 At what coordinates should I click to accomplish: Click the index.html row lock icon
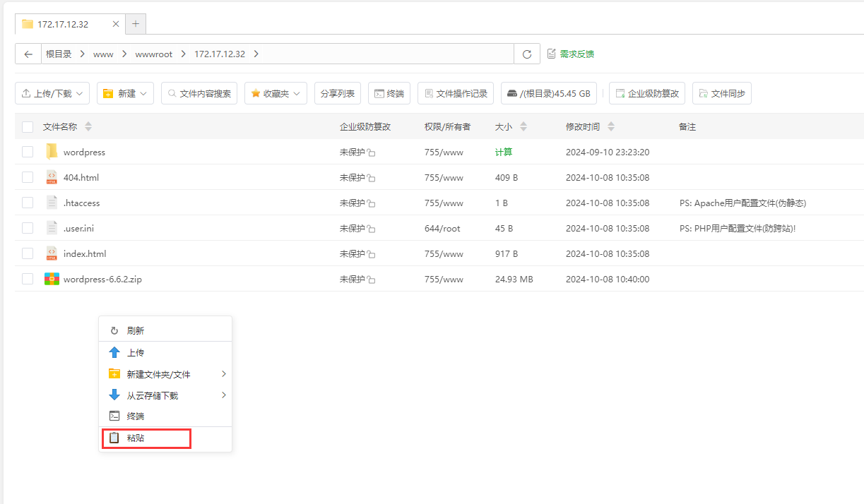(x=371, y=255)
